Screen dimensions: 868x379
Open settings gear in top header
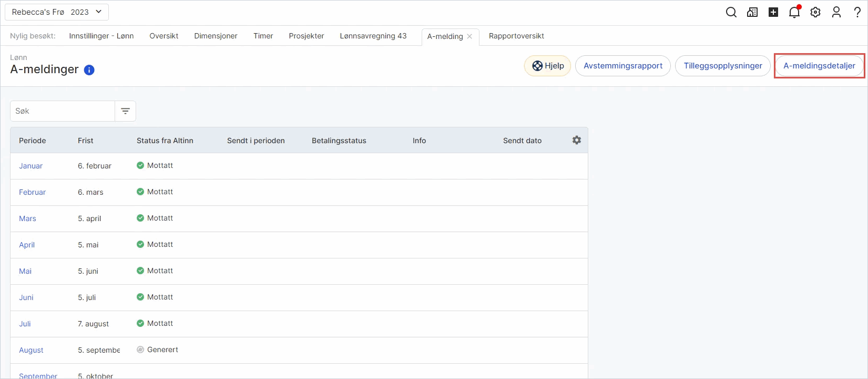click(x=815, y=12)
